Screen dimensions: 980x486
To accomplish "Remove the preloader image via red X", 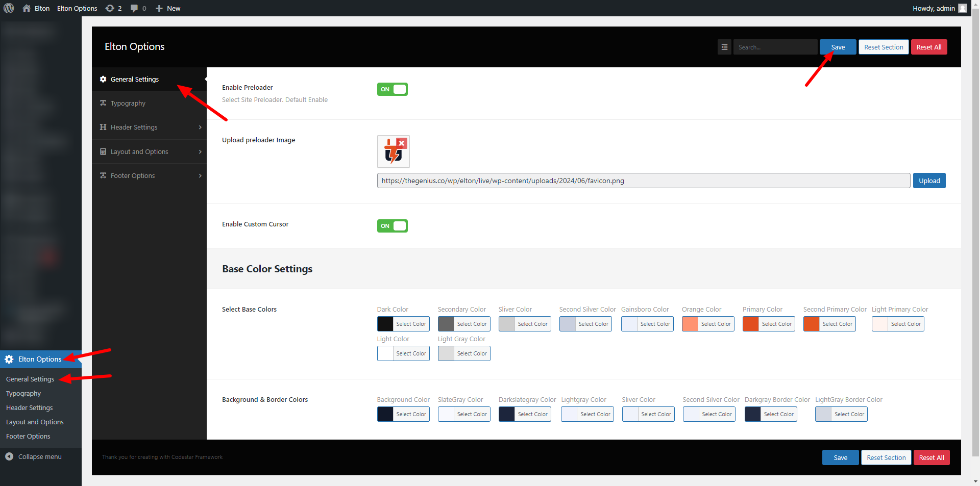I will (402, 143).
